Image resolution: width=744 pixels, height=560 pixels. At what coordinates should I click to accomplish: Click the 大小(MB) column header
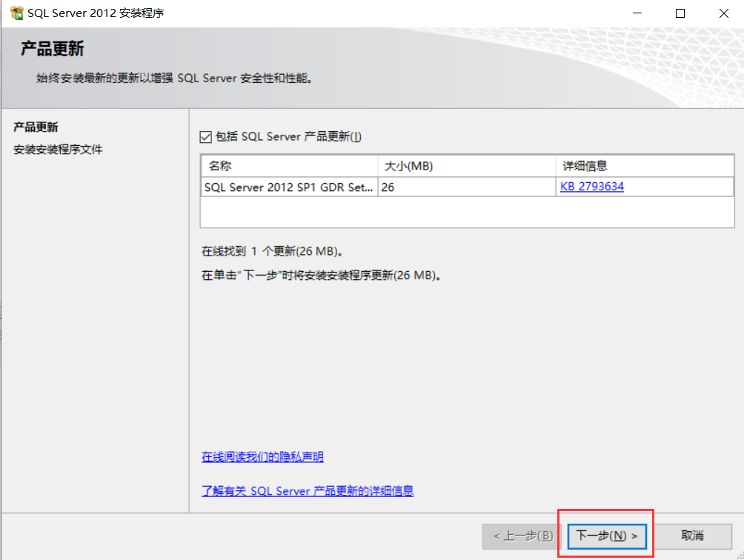(467, 166)
